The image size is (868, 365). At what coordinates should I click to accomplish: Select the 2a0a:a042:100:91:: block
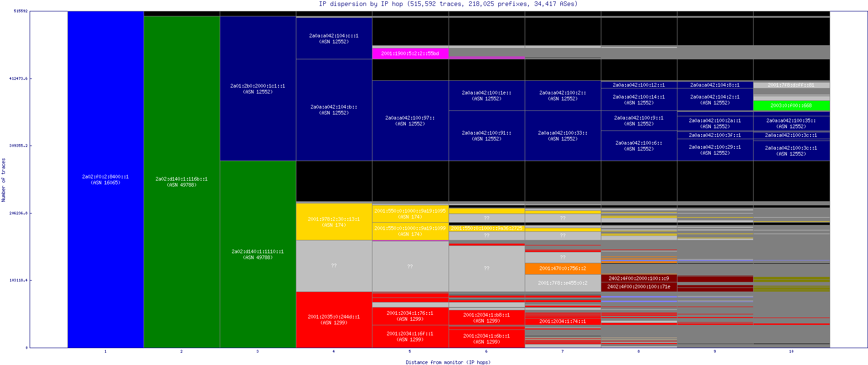point(487,136)
